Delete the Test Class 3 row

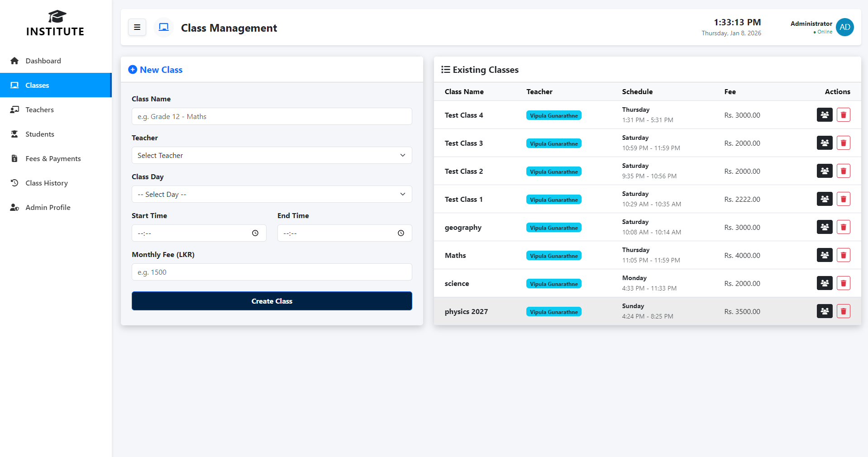click(843, 143)
